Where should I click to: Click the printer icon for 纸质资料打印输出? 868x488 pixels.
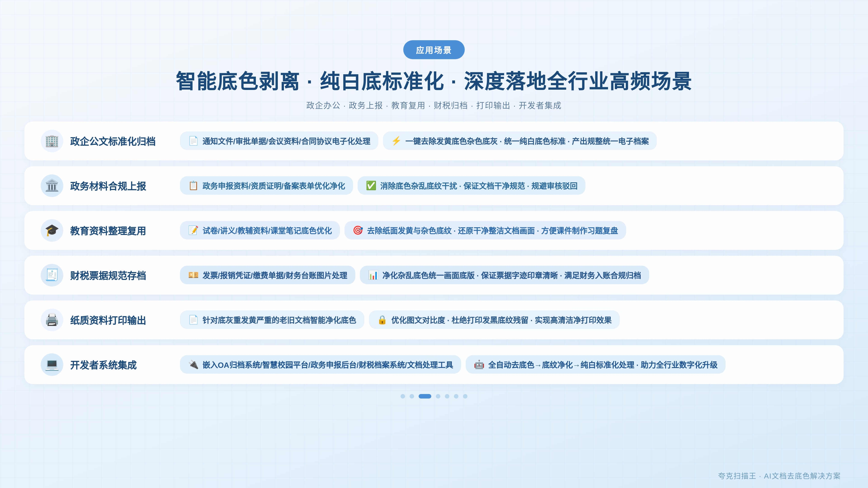(52, 320)
